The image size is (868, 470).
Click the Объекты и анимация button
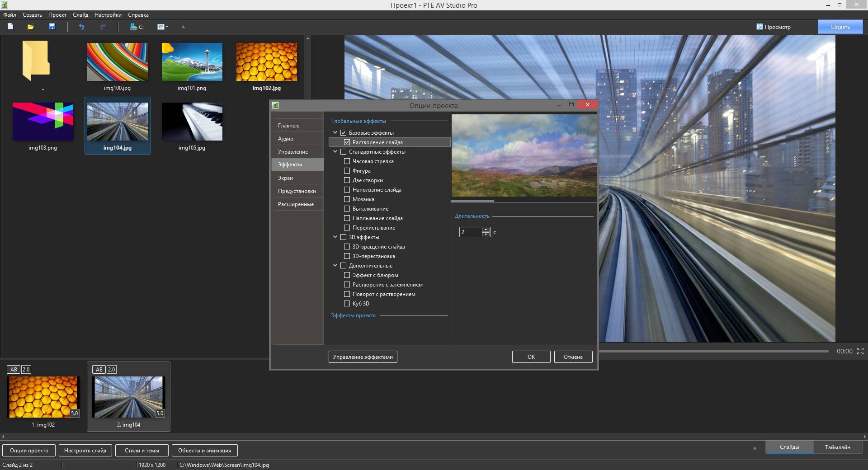[x=204, y=451]
